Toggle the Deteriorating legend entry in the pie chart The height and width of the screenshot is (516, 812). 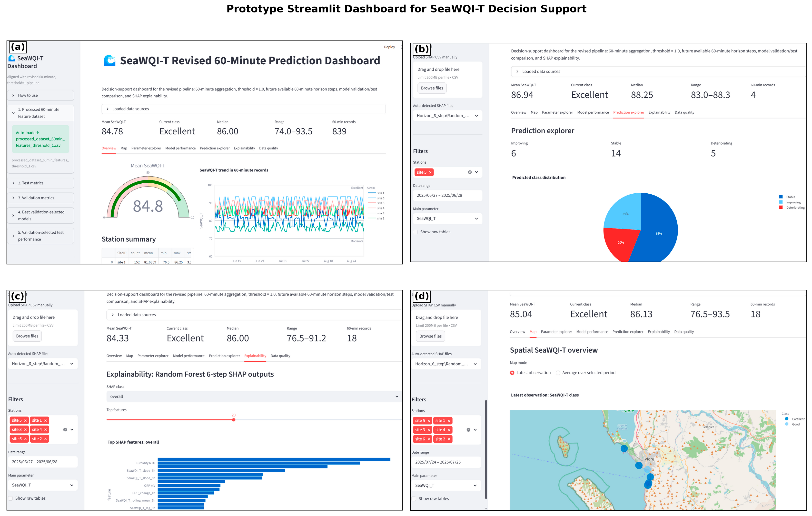click(x=792, y=208)
